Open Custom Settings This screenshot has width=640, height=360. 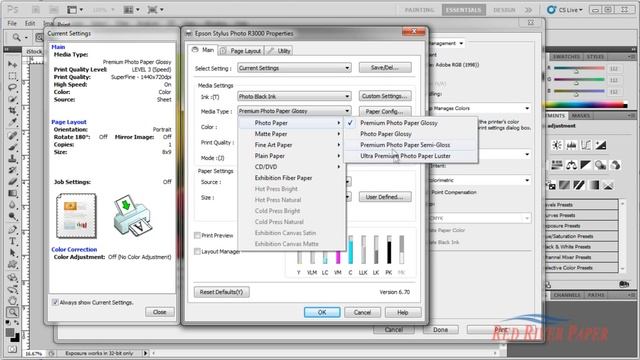coord(385,96)
